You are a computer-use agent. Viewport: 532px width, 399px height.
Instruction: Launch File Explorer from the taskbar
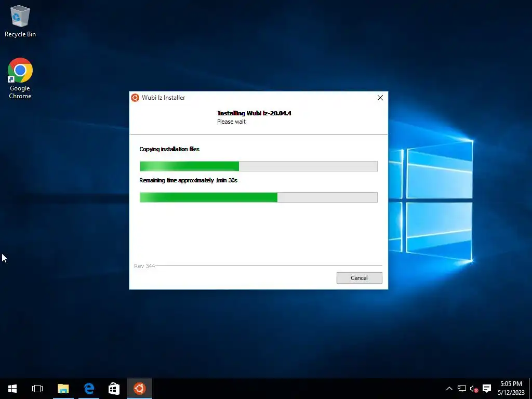coord(63,389)
